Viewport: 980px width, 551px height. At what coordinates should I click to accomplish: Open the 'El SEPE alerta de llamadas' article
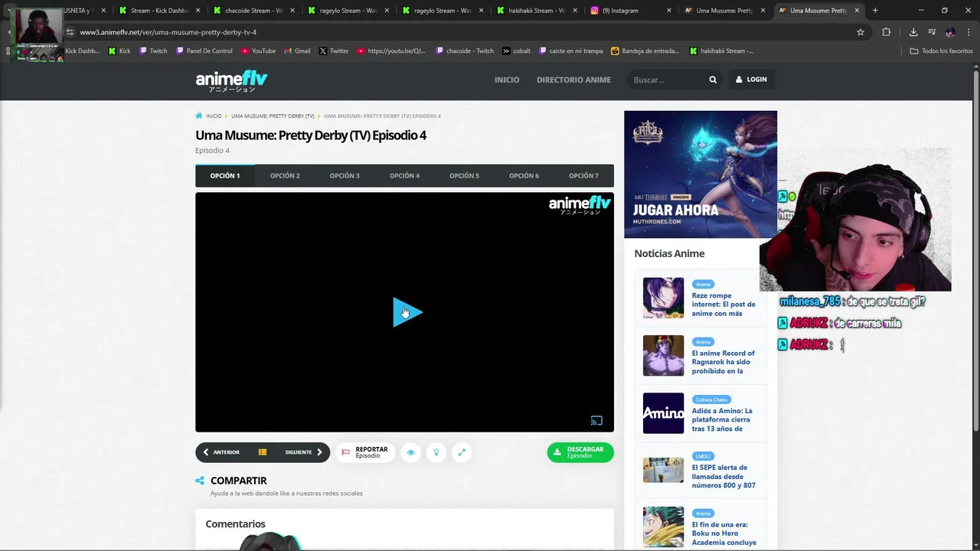724,476
